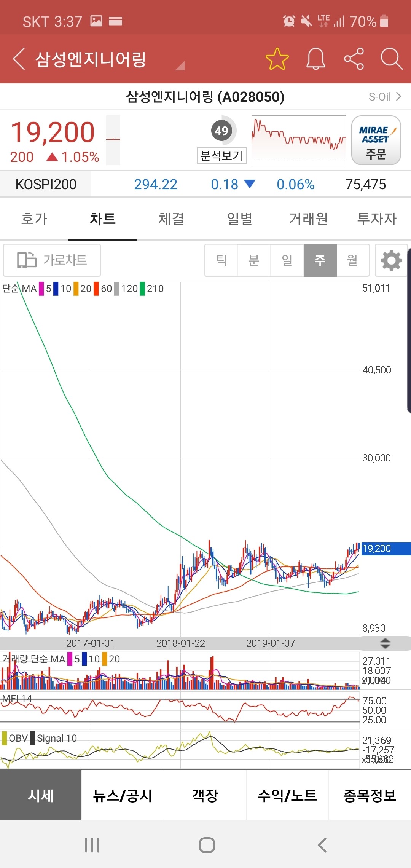This screenshot has width=411, height=868.
Task: Open price alerts via the bell icon
Action: (316, 59)
